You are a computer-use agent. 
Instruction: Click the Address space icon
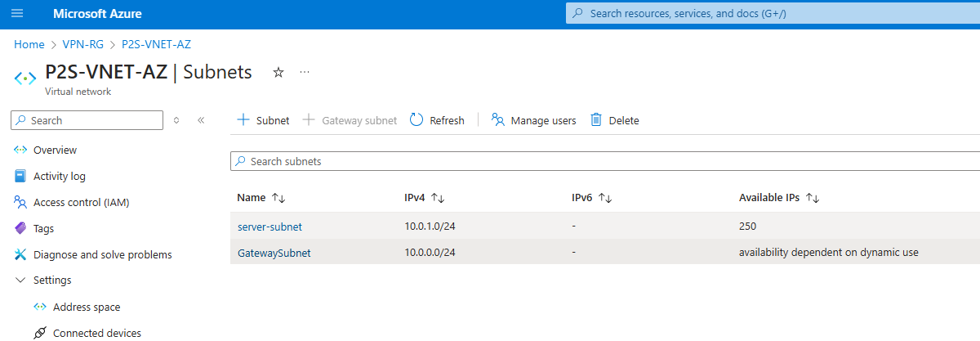pos(40,307)
